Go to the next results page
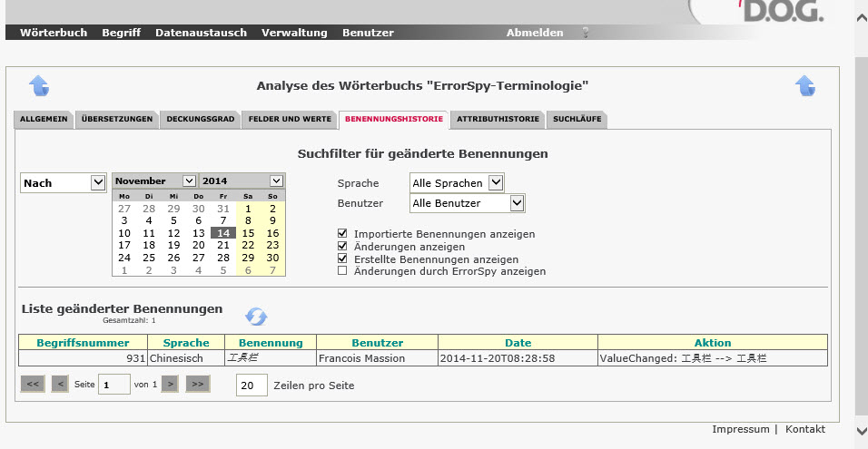This screenshot has width=868, height=449. point(169,385)
